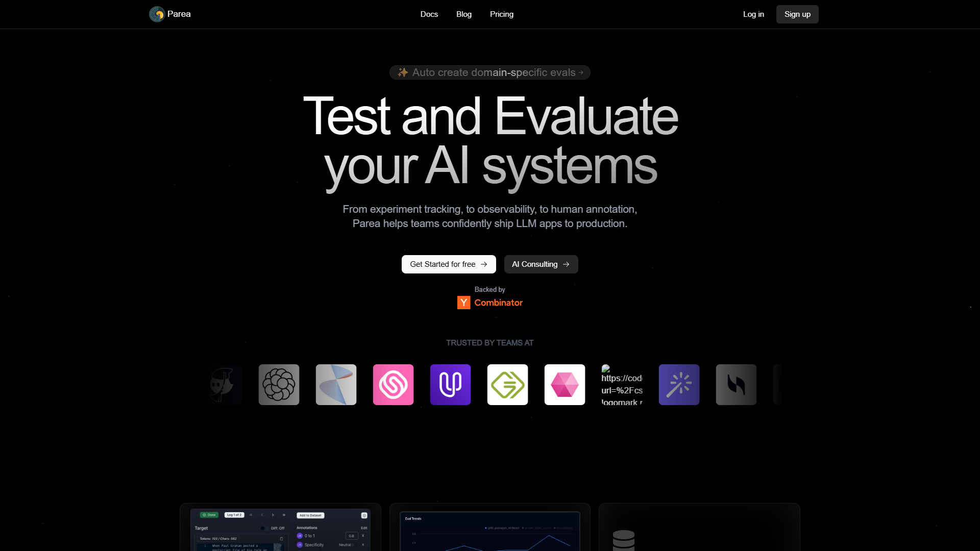
Task: Click Edit next to Annotations
Action: click(364, 528)
